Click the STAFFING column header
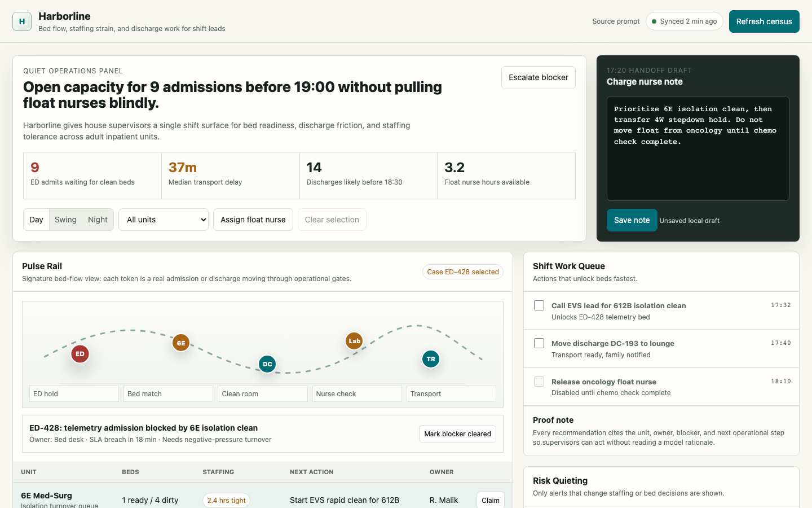This screenshot has height=508, width=812. point(218,472)
